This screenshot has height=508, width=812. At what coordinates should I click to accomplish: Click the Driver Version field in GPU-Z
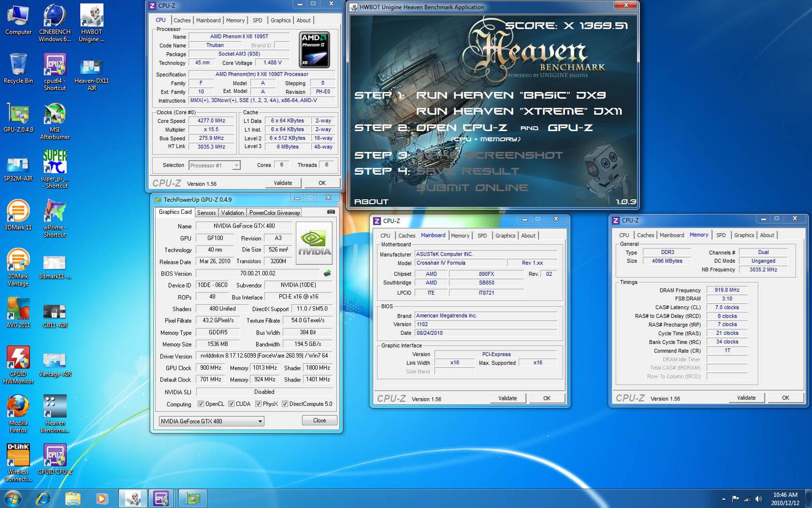[264, 356]
